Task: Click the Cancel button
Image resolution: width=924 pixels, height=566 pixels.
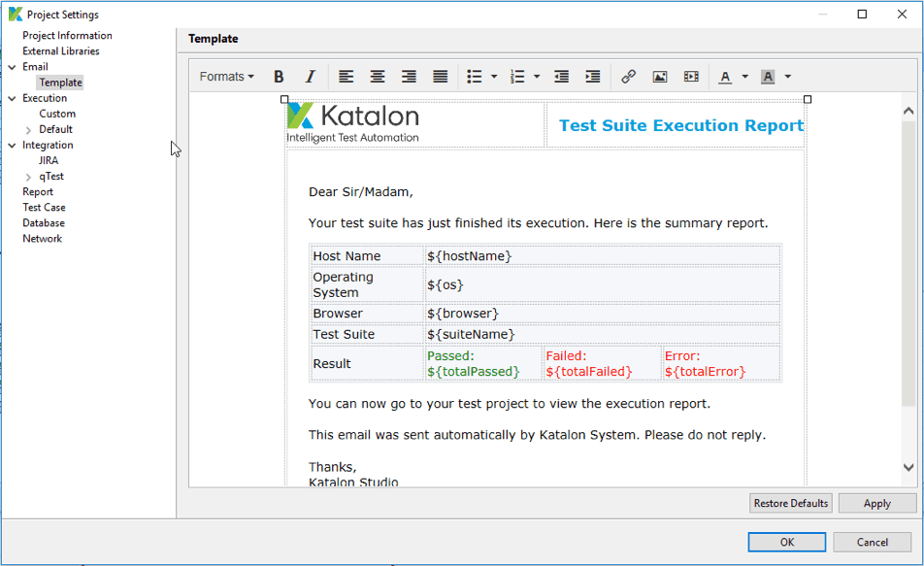Action: 873,543
